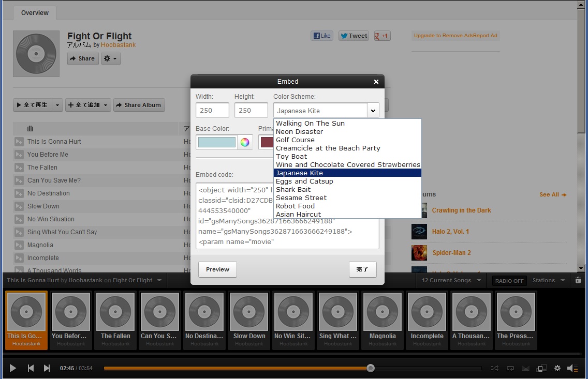This screenshot has width=588, height=379.
Task: Click the 全て再生 play all button
Action: 33,105
